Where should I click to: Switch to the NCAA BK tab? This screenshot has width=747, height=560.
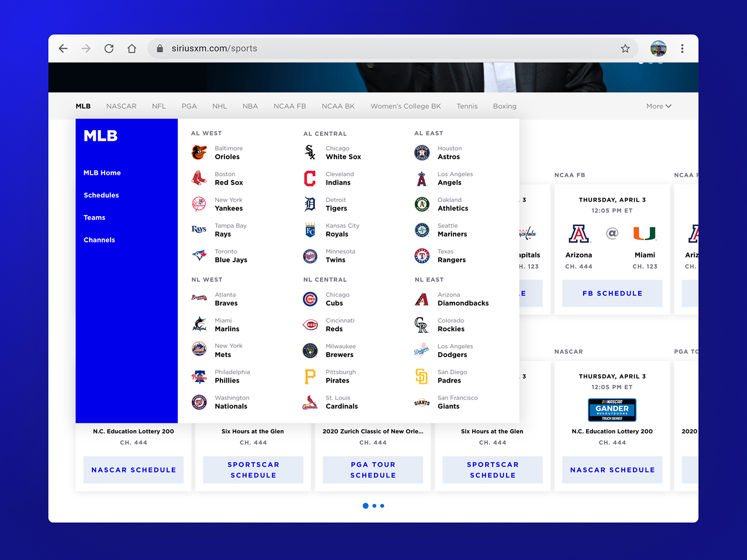click(x=338, y=106)
